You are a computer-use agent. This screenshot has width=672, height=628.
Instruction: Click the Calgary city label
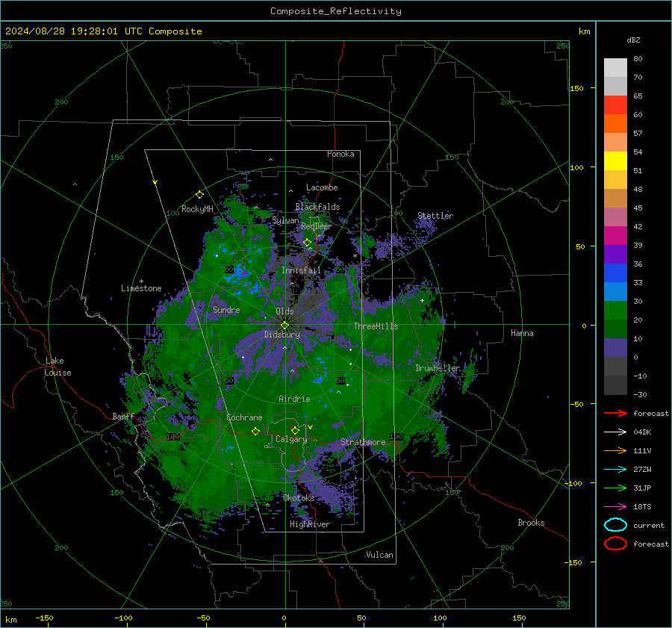[x=291, y=439]
